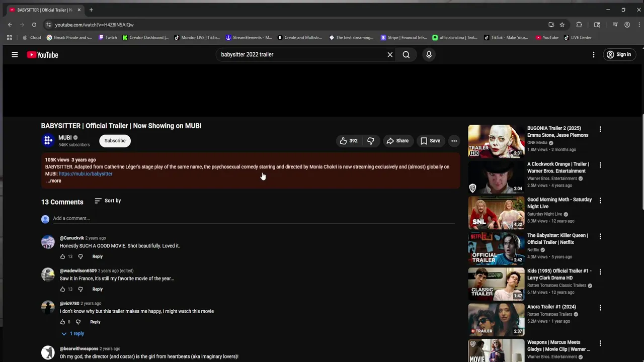Screen dimensions: 644x362
Task: Click the magnifier search button
Action: 406,55
